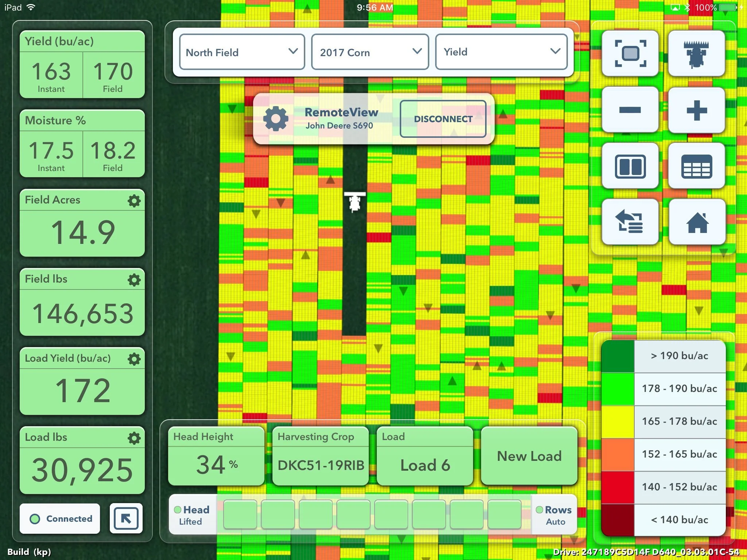Open the split-screen view

(630, 166)
